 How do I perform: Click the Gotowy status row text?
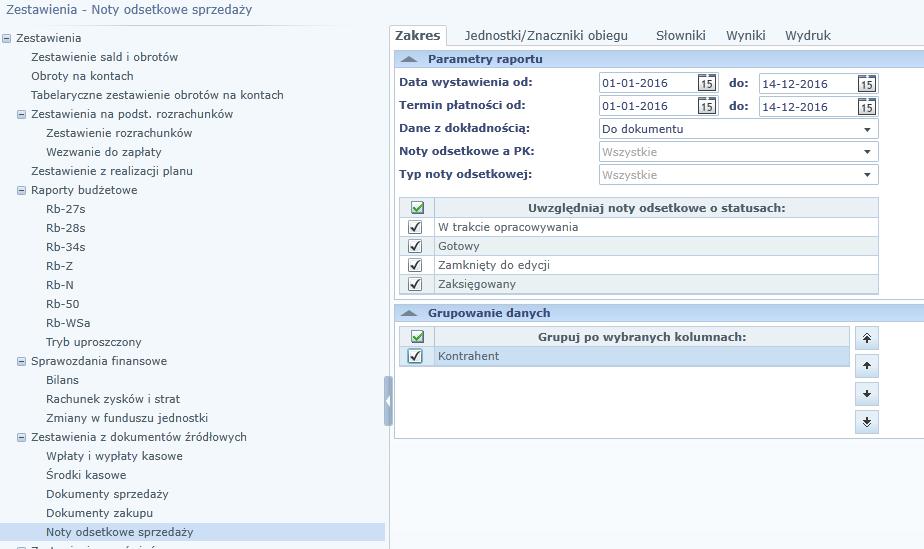pos(458,246)
